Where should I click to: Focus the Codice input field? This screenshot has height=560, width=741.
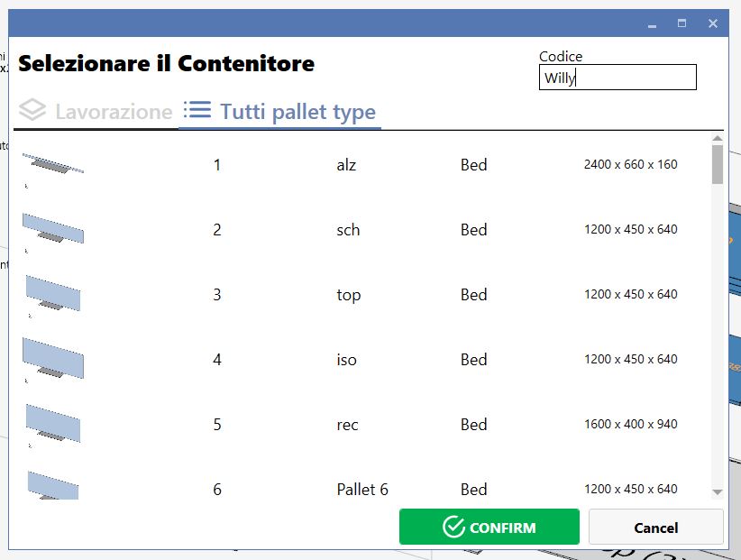(617, 77)
